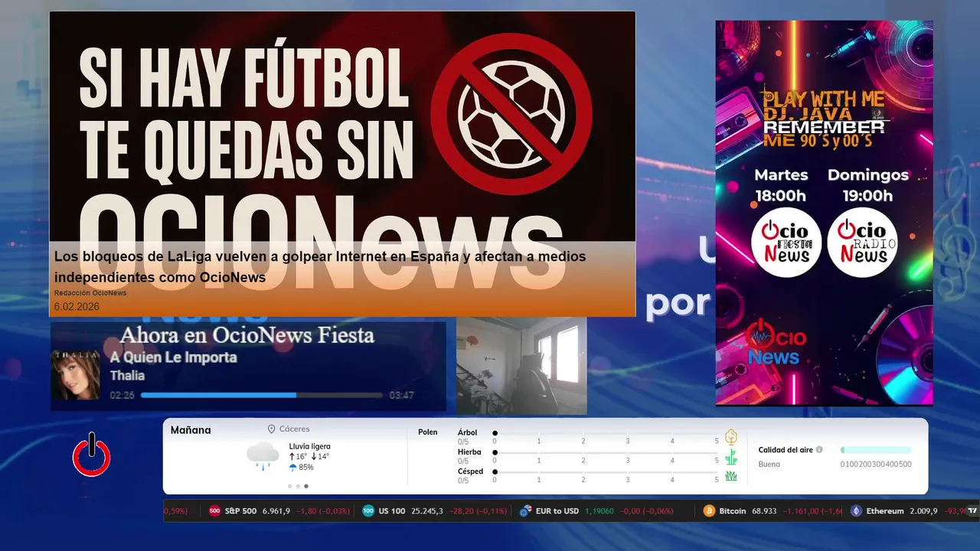The width and height of the screenshot is (980, 551).
Task: Click the no-football prohibition symbol
Action: click(x=511, y=114)
